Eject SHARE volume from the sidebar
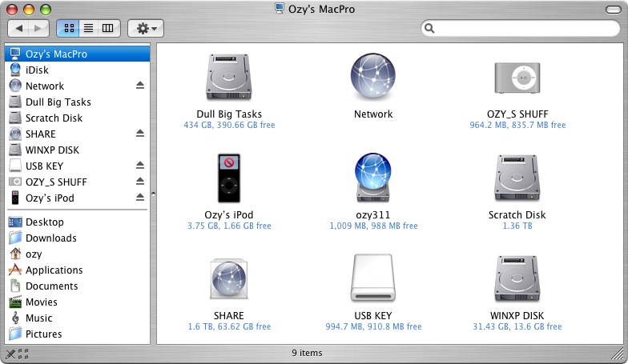This screenshot has height=364, width=628. (x=139, y=134)
